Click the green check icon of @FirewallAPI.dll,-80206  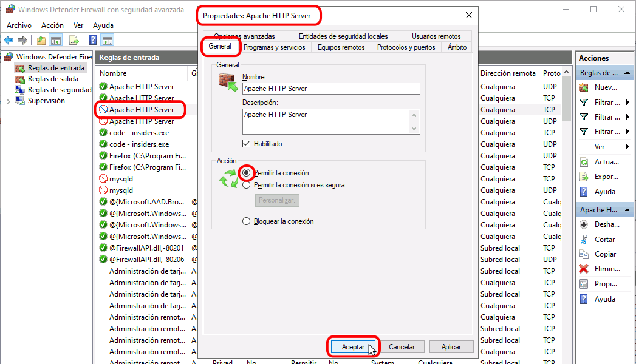tap(103, 260)
